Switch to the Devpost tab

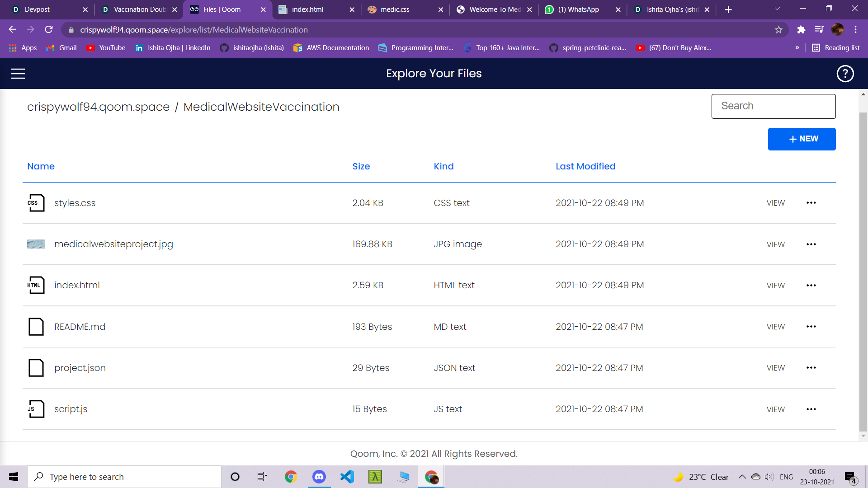37,9
